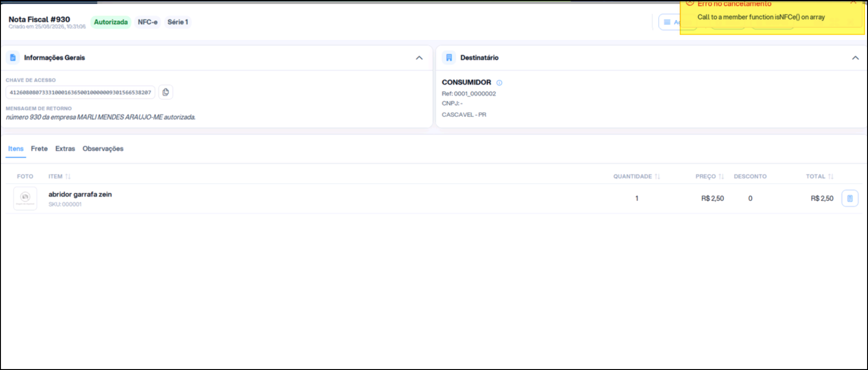Screen dimensions: 868x370
Task: Open the Observações tab
Action: coord(103,149)
